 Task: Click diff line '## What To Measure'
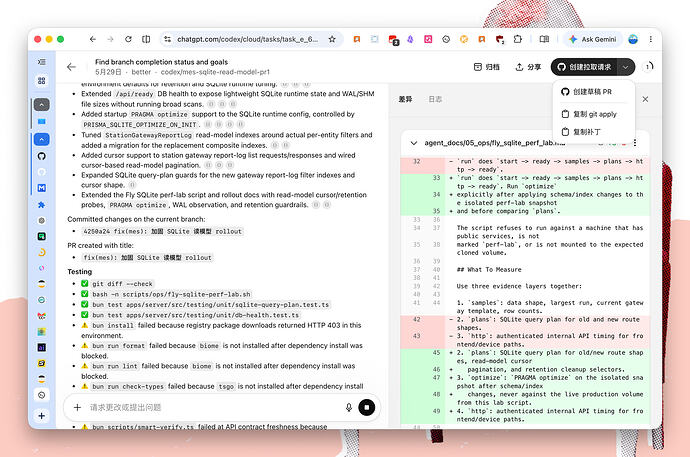(489, 269)
